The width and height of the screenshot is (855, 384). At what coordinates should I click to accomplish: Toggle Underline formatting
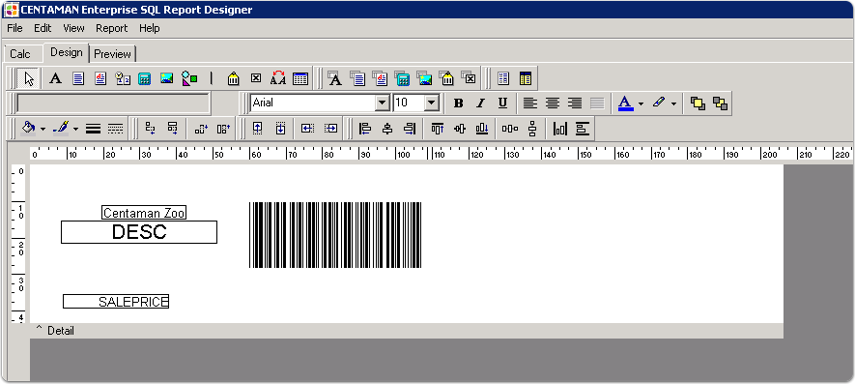(502, 103)
